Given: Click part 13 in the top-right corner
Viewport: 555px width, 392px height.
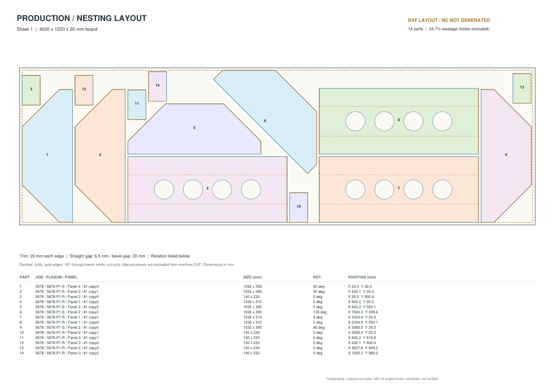Looking at the screenshot, I should [x=522, y=88].
